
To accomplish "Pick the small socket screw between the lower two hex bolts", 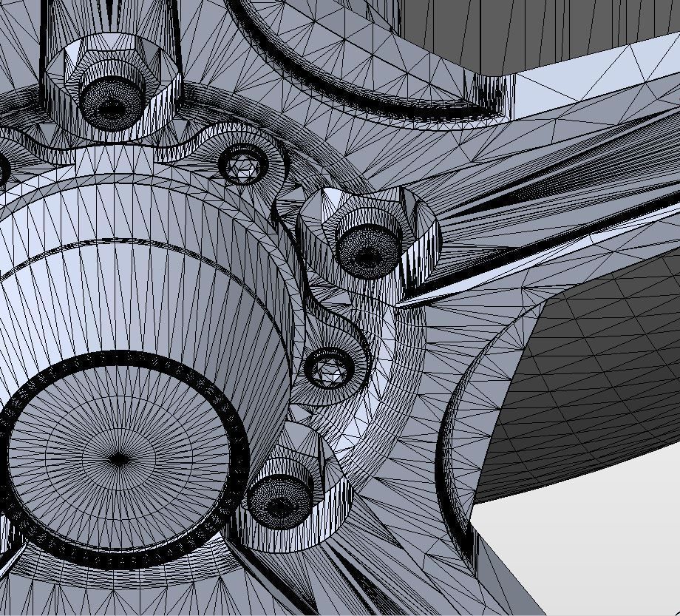I will coord(329,368).
